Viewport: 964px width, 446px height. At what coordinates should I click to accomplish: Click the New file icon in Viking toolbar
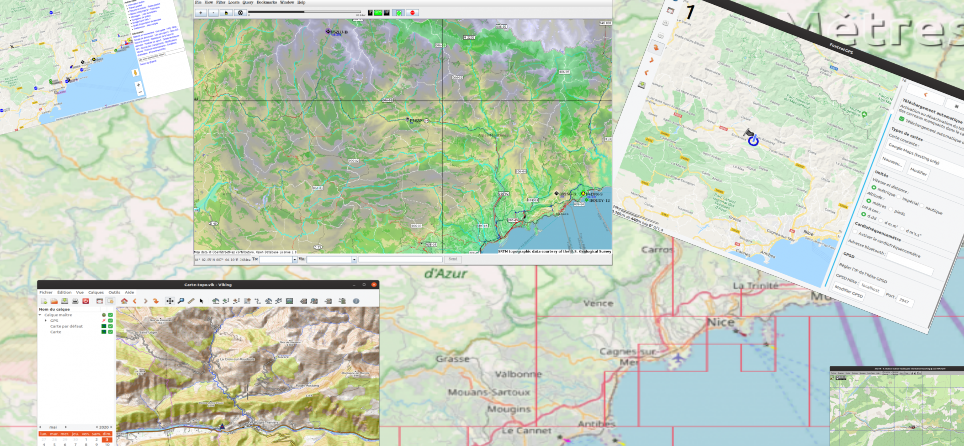(x=44, y=301)
